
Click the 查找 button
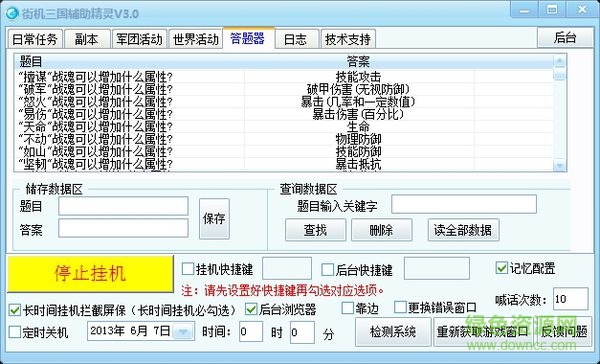[315, 230]
